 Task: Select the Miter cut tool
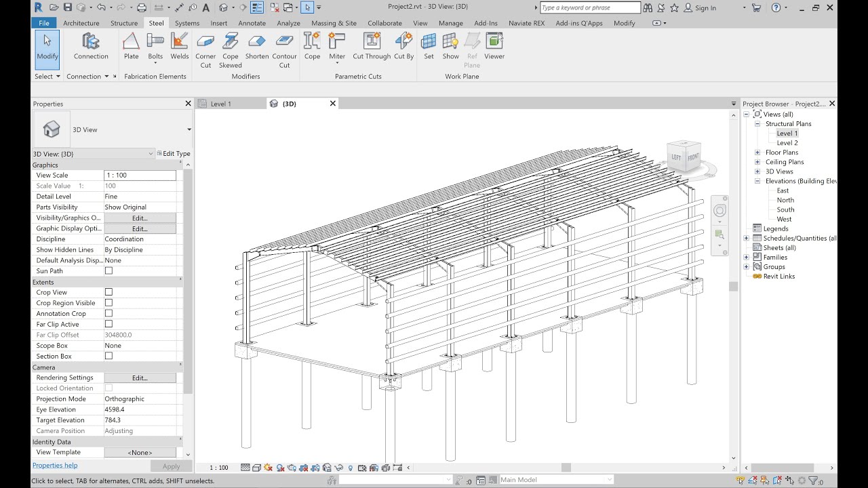click(x=337, y=47)
